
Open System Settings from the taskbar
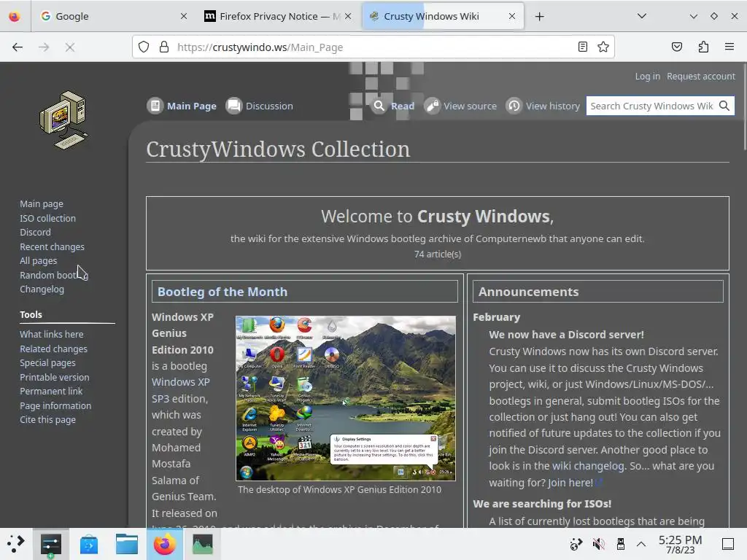click(51, 544)
